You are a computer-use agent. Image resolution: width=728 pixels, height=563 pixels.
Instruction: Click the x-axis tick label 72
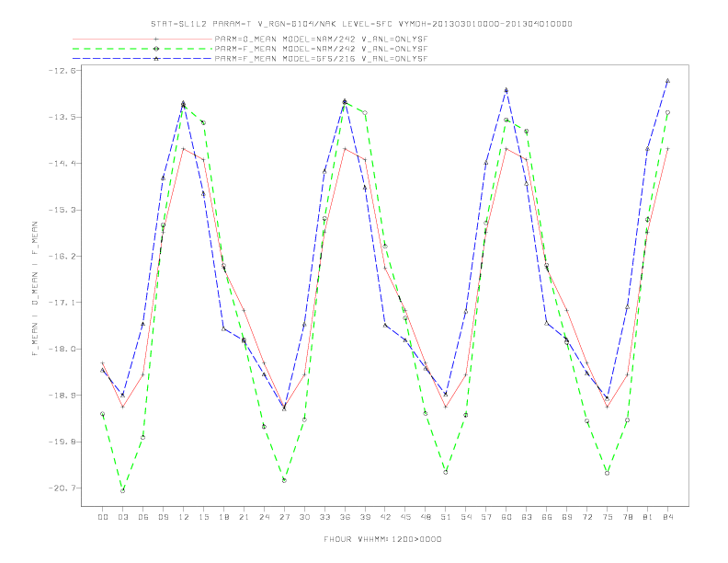pos(587,517)
